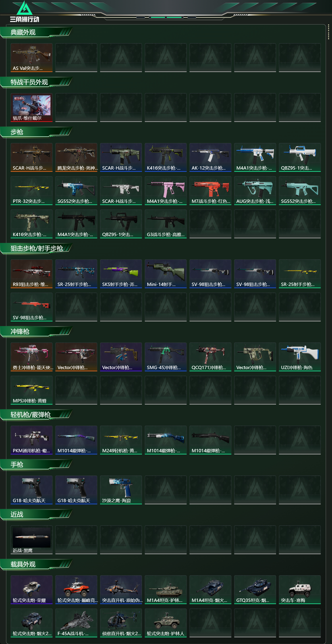Select the MP5冲锋枪-黄蜂 skin

tap(31, 390)
